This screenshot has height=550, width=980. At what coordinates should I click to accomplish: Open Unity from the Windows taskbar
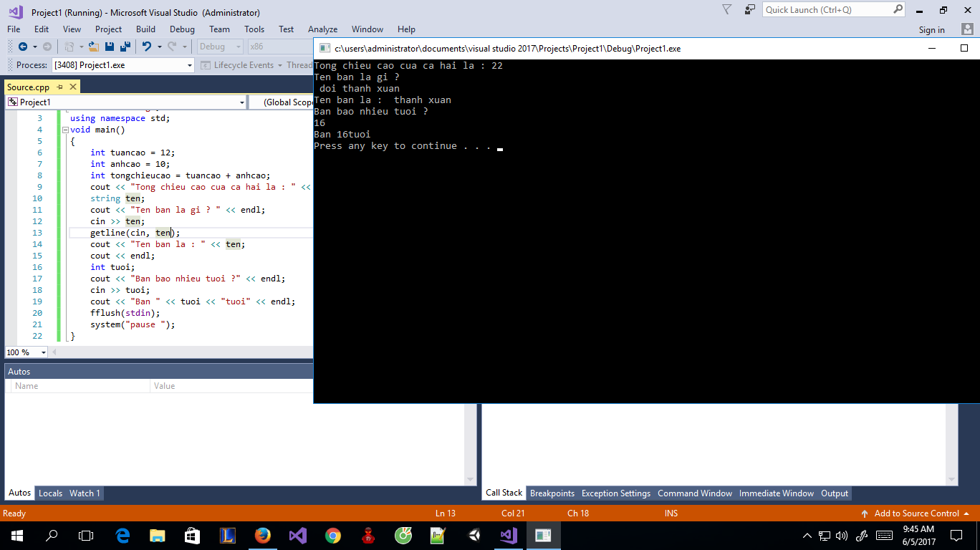[x=474, y=535]
